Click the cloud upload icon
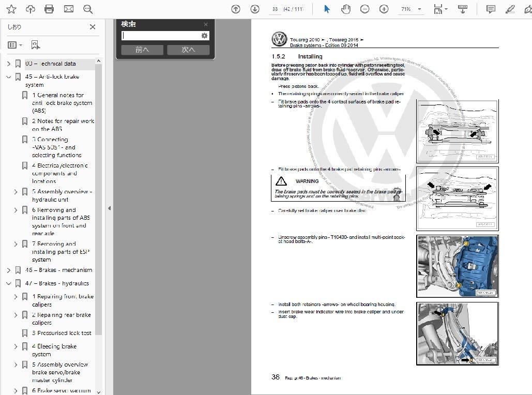 point(31,9)
